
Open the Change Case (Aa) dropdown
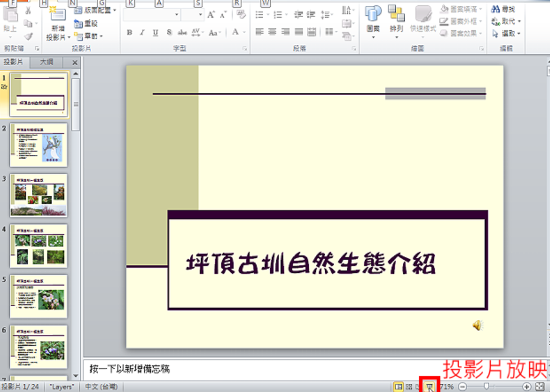point(214,33)
